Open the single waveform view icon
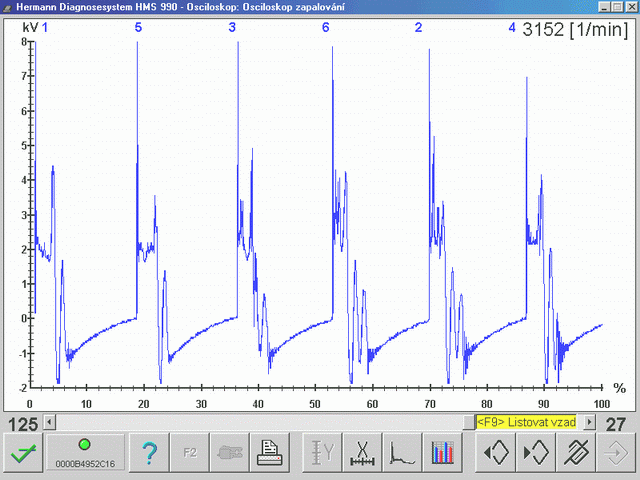Screen dimensions: 640x480 [402, 453]
